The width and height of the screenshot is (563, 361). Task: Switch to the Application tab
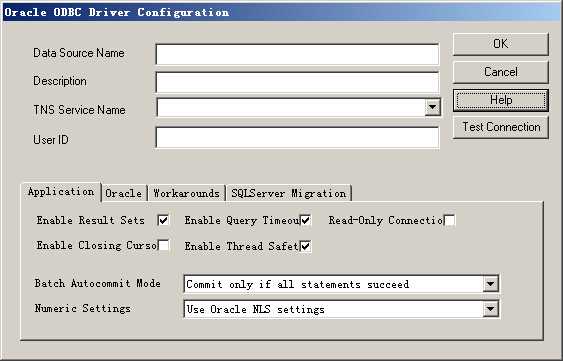pyautogui.click(x=61, y=191)
